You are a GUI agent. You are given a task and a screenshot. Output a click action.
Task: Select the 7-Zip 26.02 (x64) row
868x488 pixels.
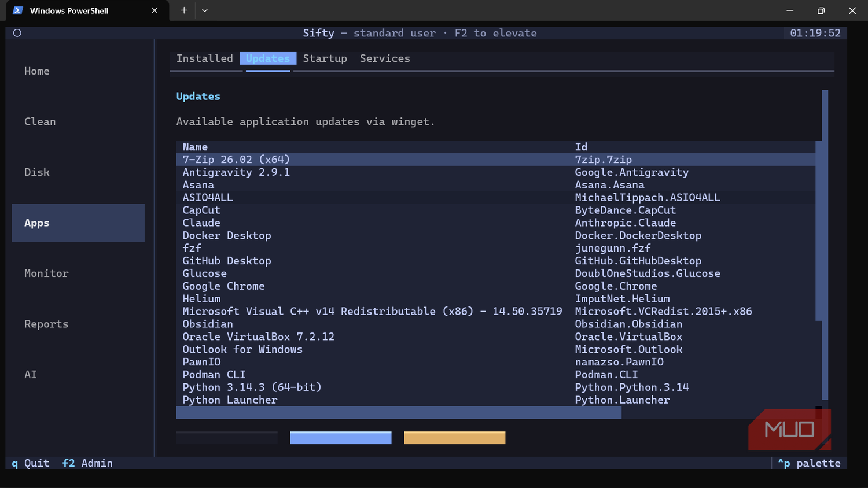[496, 160]
